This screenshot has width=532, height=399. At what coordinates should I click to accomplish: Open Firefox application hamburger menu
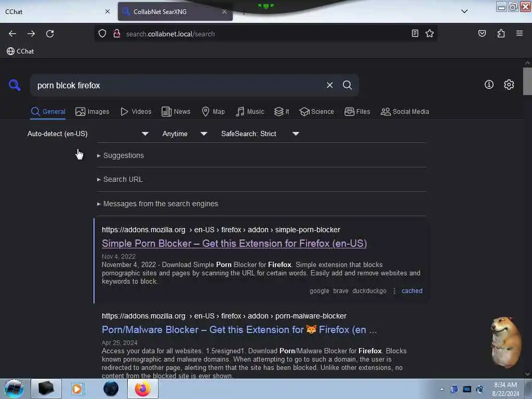(x=519, y=33)
